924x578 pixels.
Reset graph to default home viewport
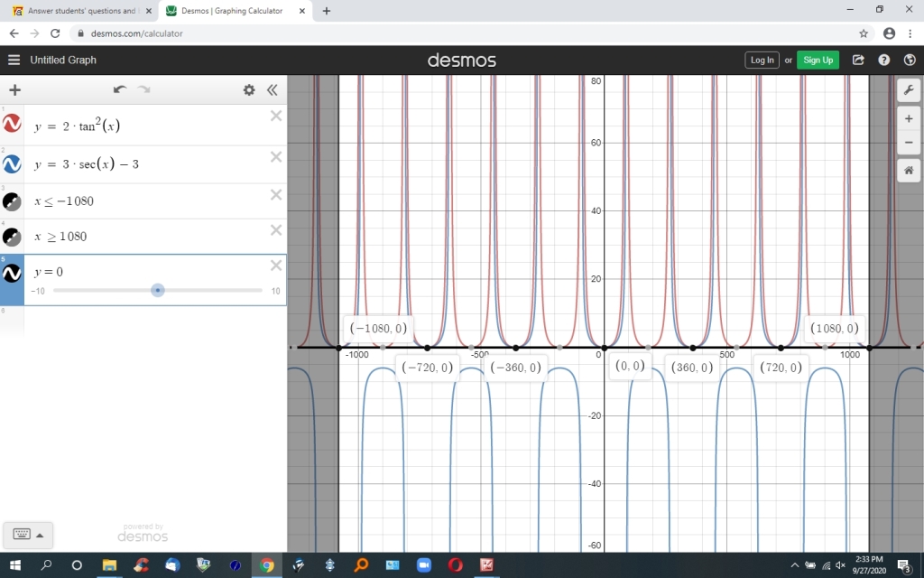[909, 171]
